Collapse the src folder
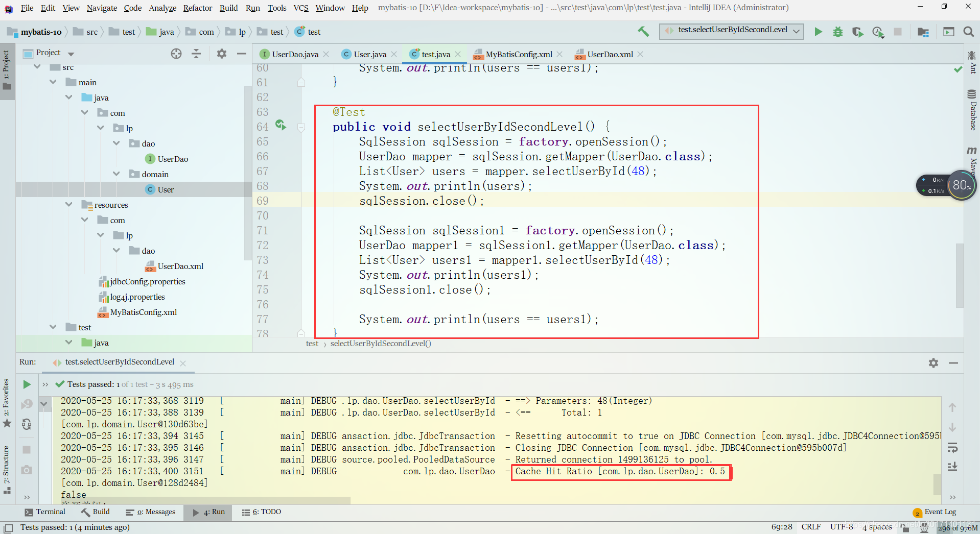Viewport: 980px width, 534px height. click(37, 67)
